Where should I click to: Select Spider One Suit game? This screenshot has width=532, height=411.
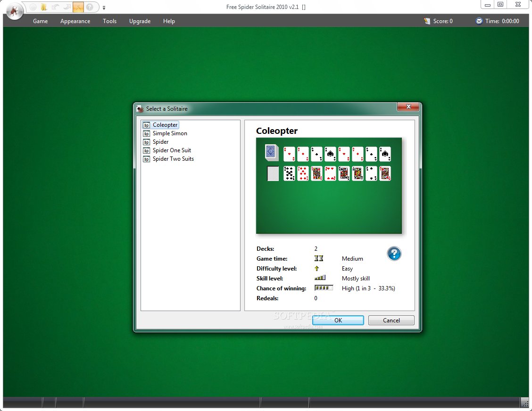(172, 150)
